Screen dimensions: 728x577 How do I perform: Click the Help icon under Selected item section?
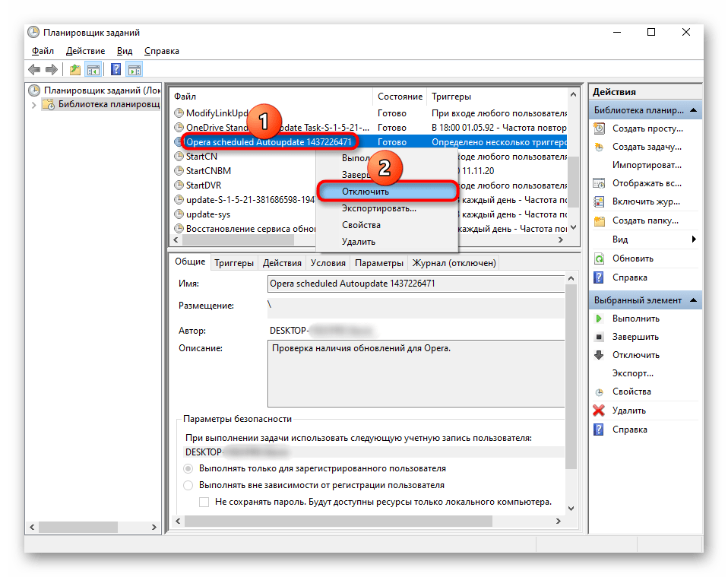pyautogui.click(x=599, y=430)
